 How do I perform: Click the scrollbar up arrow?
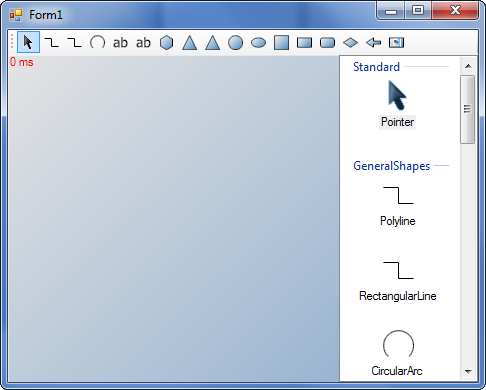(468, 66)
